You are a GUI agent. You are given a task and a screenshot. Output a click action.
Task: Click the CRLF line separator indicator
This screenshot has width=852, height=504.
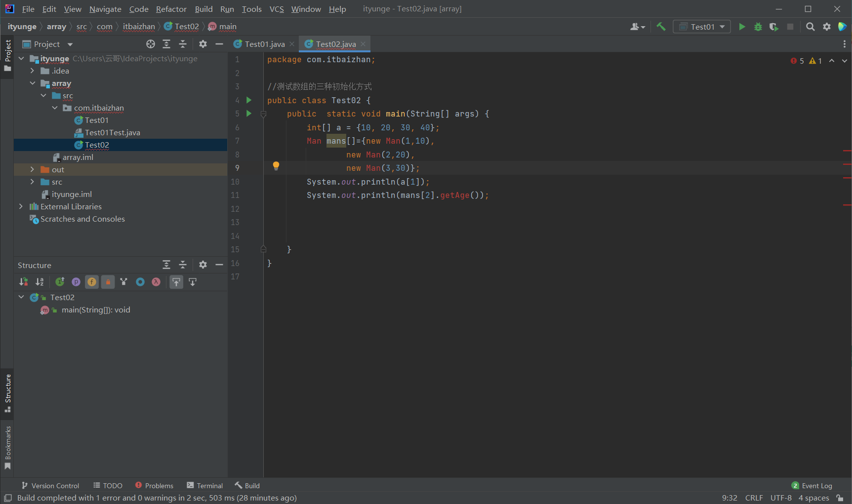pyautogui.click(x=754, y=498)
